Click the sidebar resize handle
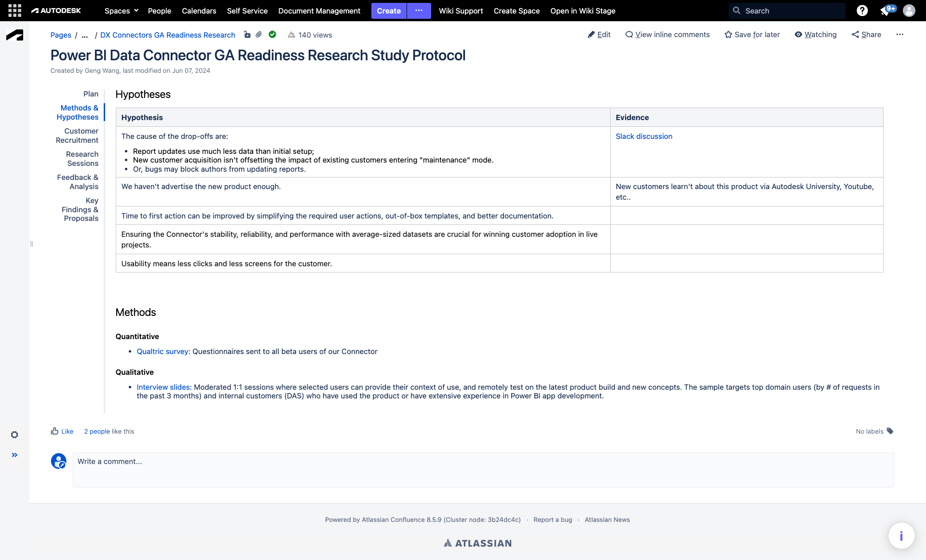 [x=31, y=244]
